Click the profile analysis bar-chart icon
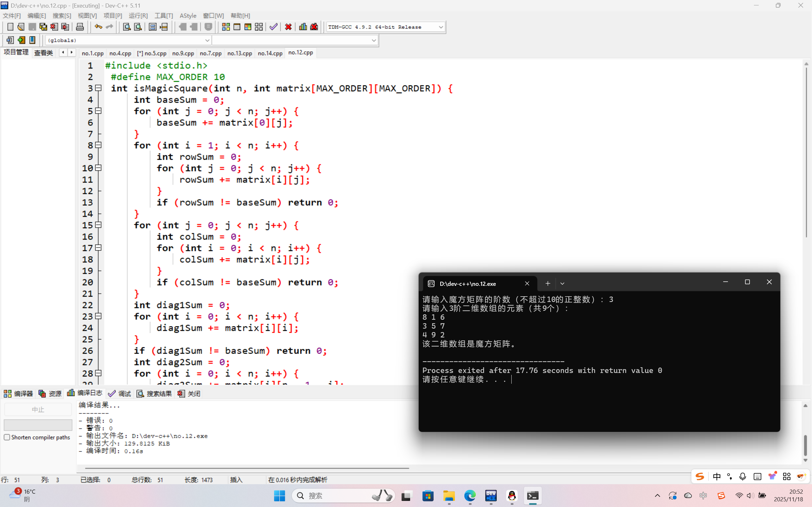This screenshot has height=507, width=812. pyautogui.click(x=303, y=27)
